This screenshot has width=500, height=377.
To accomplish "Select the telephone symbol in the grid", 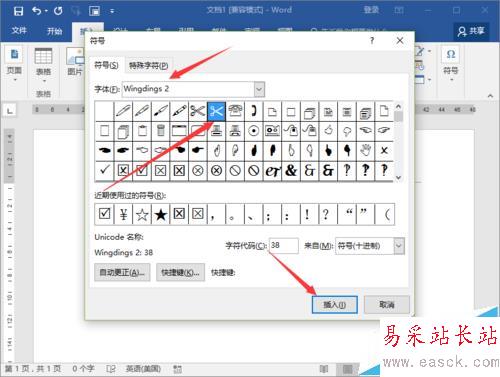I will click(235, 111).
